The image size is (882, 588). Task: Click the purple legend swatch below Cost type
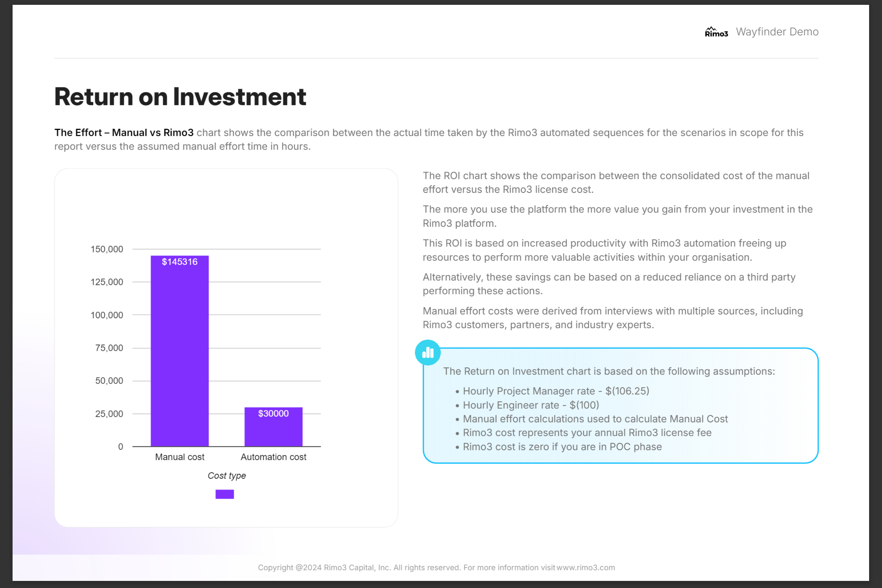coord(225,494)
